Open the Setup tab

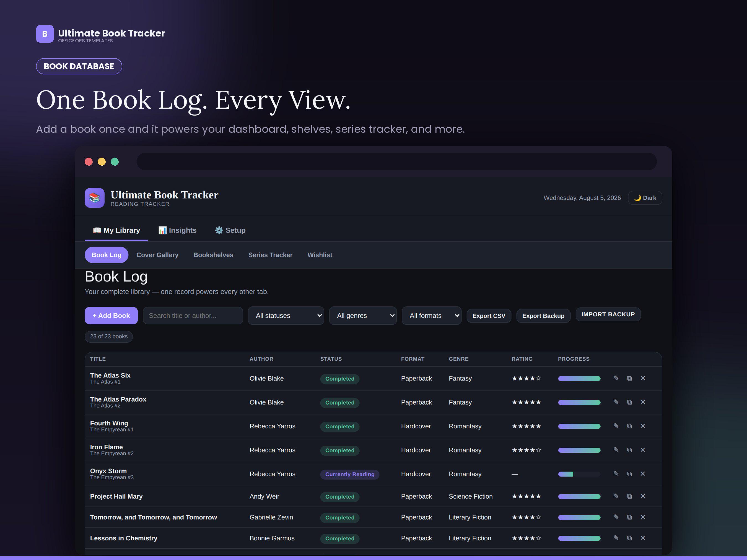click(x=230, y=230)
